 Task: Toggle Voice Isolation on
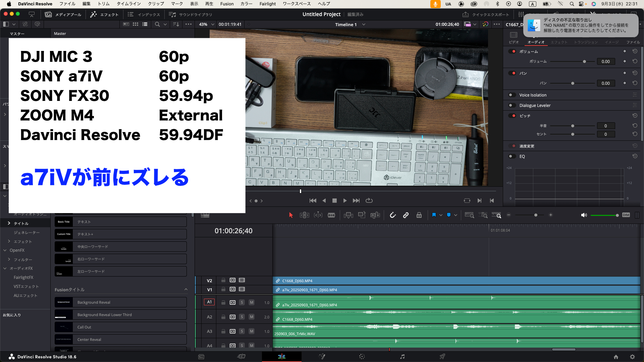[x=512, y=95]
